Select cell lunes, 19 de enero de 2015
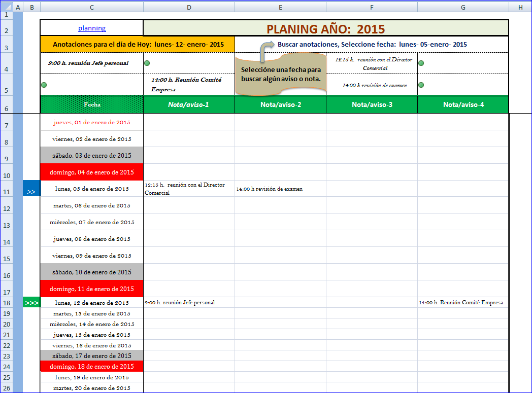This screenshot has height=393, width=532. tap(92, 377)
